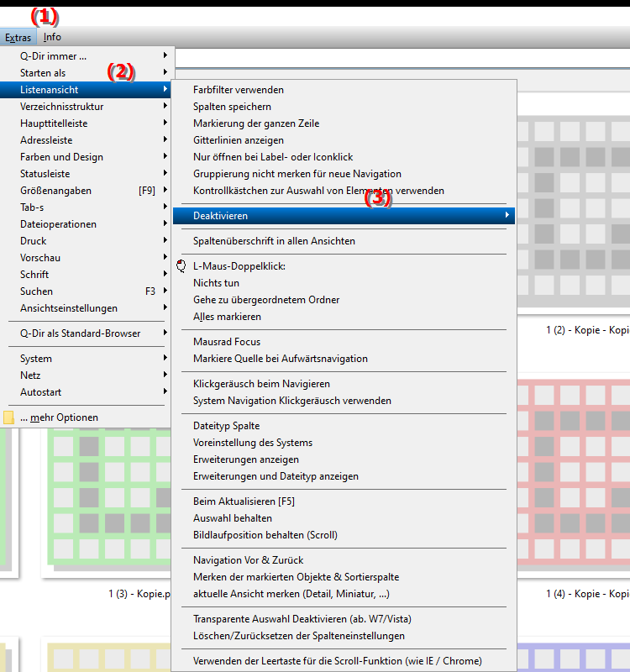This screenshot has width=630, height=672.
Task: Toggle Gruppierung nicht merken für neue Navigation
Action: pos(344,174)
